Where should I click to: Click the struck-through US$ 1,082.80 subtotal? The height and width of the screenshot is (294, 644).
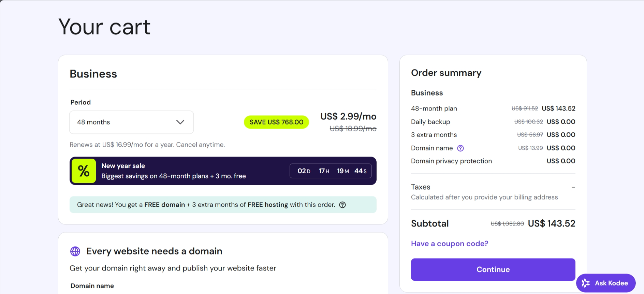pyautogui.click(x=507, y=224)
